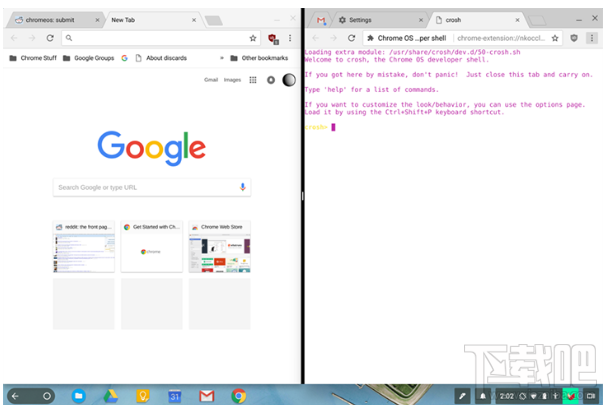Launch Google Keep from the shelf
This screenshot has width=604, height=405.
143,396
